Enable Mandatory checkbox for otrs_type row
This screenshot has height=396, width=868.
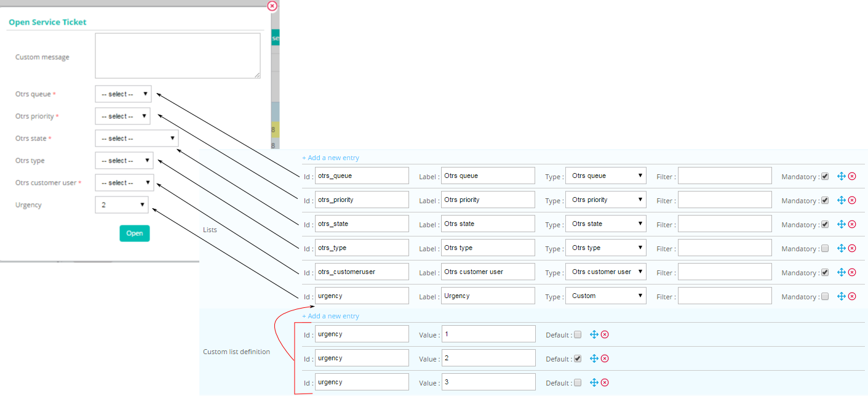click(825, 248)
